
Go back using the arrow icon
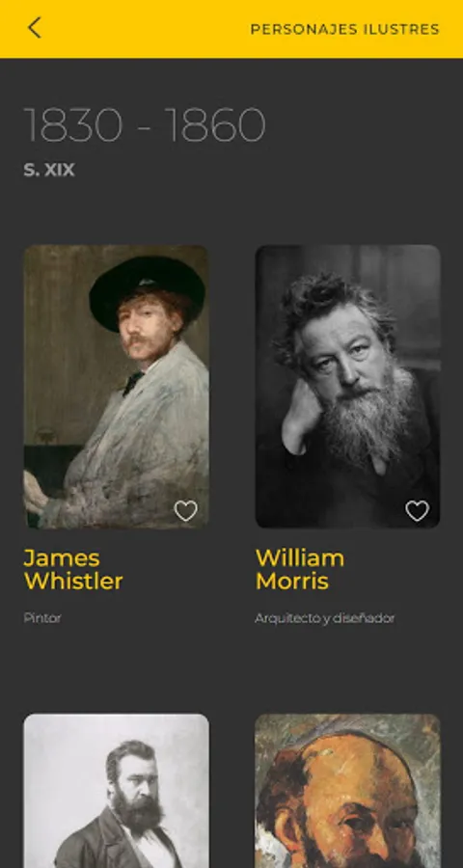(35, 28)
